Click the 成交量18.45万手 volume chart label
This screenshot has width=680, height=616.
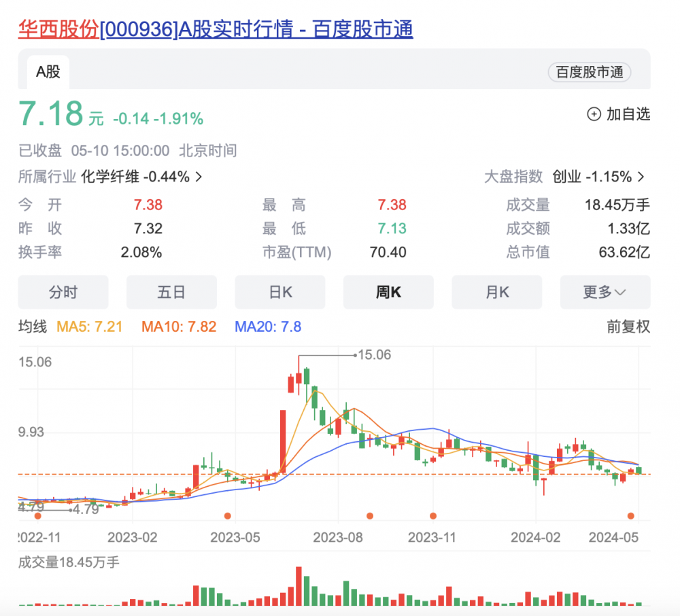tap(69, 563)
